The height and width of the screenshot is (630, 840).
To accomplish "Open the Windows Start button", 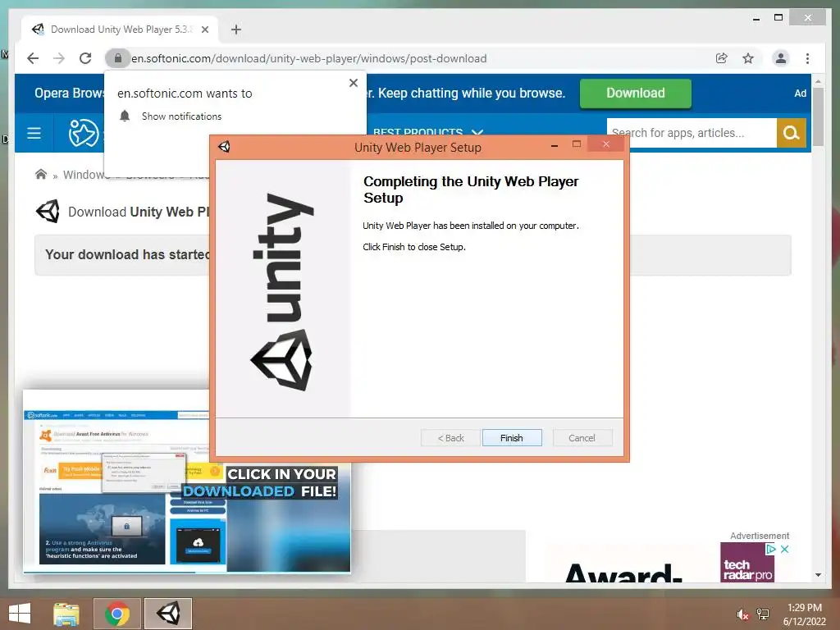I will tap(20, 614).
